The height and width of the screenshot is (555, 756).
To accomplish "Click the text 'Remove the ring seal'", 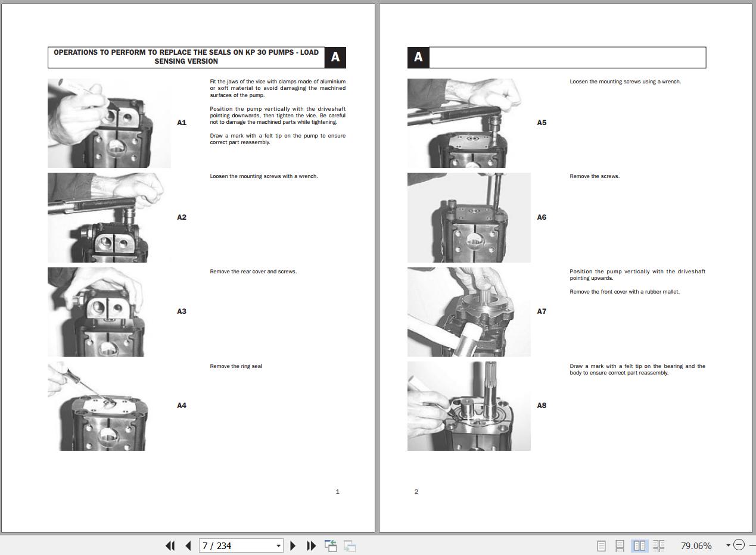I will [236, 366].
